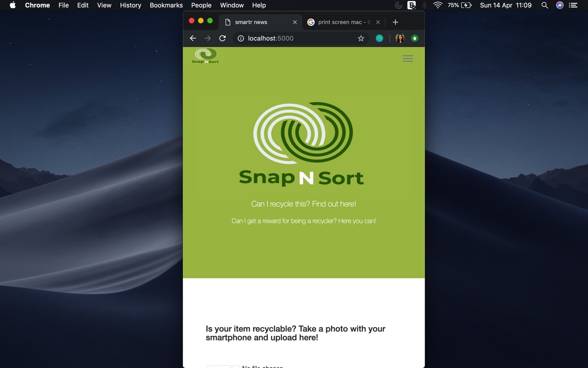Open the Bluetooth status menu
This screenshot has width=588, height=368.
click(424, 5)
